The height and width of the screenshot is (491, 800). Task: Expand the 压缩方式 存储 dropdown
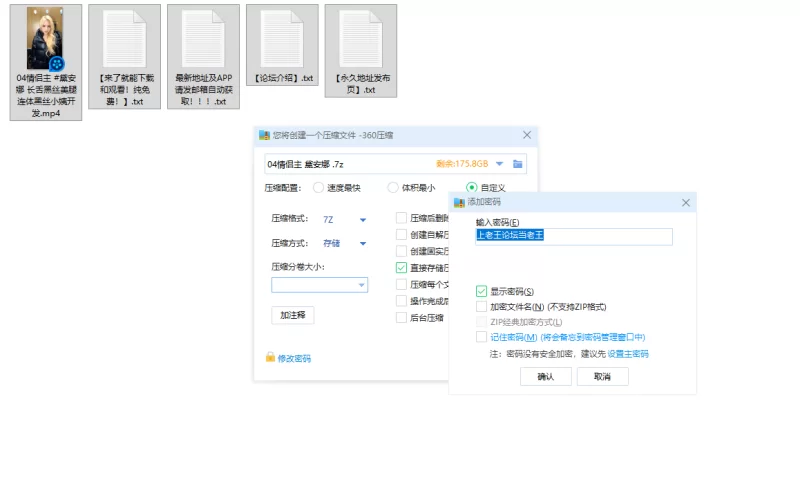tap(363, 243)
